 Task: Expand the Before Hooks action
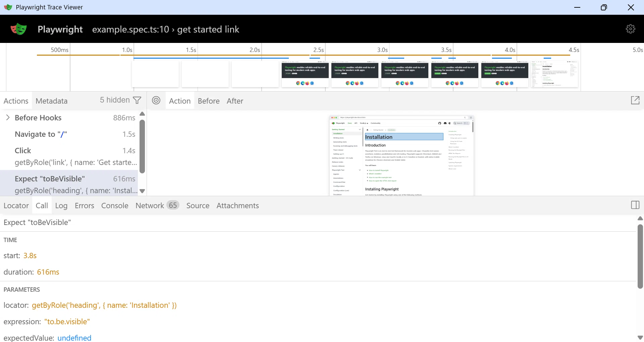click(8, 117)
